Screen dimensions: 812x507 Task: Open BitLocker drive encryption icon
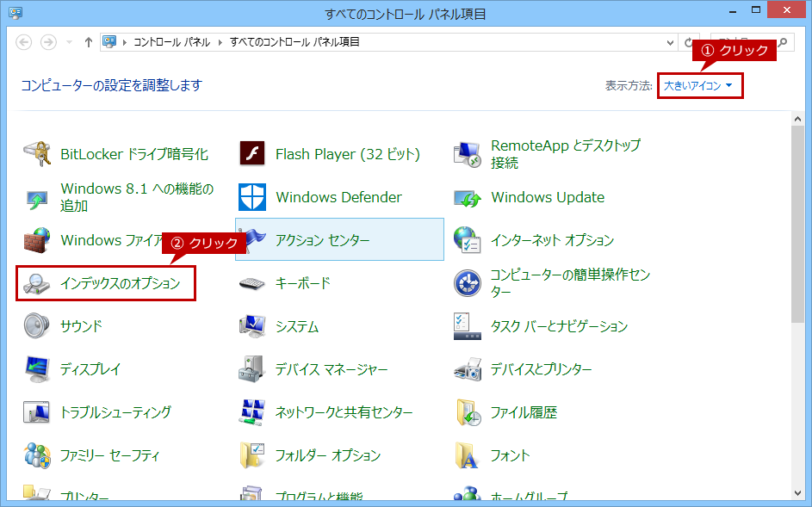tap(37, 154)
